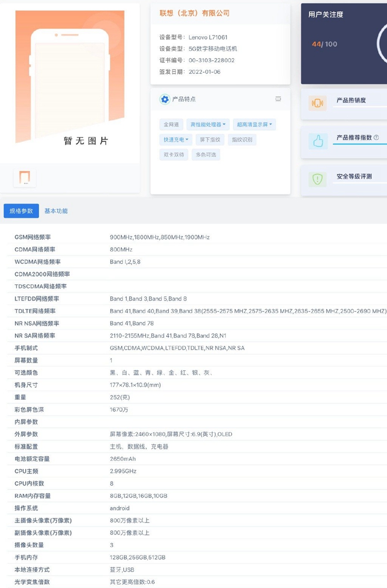Click the thumbs-up icon for 产品推荐指数
The image size is (387, 588).
click(318, 141)
